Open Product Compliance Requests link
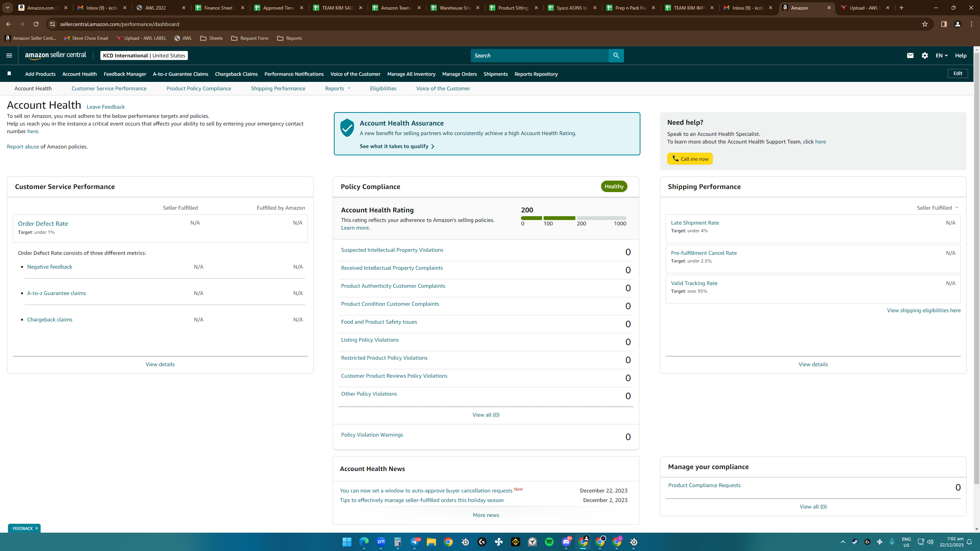 tap(704, 485)
